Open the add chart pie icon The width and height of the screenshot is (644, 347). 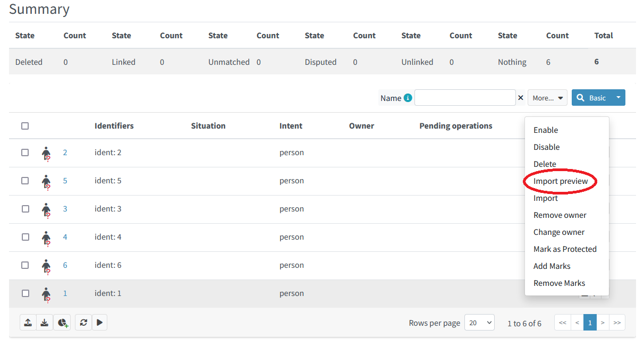(x=62, y=322)
